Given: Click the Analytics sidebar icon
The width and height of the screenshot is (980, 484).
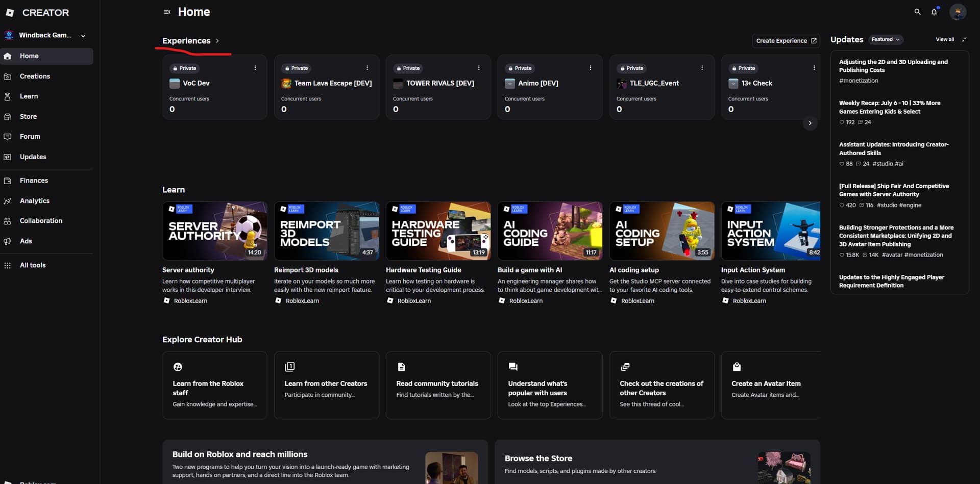Looking at the screenshot, I should click(8, 201).
